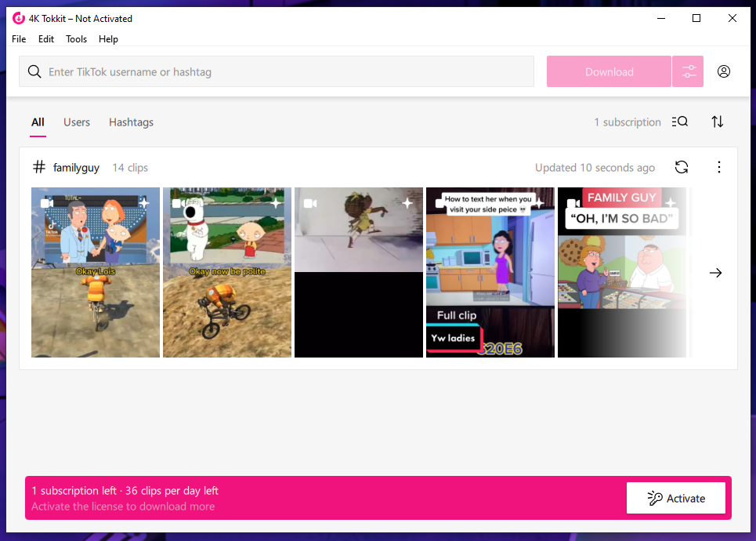Switch to the Hashtags tab
The height and width of the screenshot is (541, 756).
(x=131, y=122)
